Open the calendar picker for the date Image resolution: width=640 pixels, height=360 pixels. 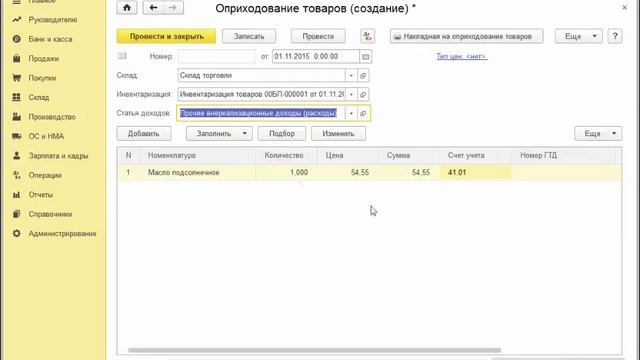[366, 57]
